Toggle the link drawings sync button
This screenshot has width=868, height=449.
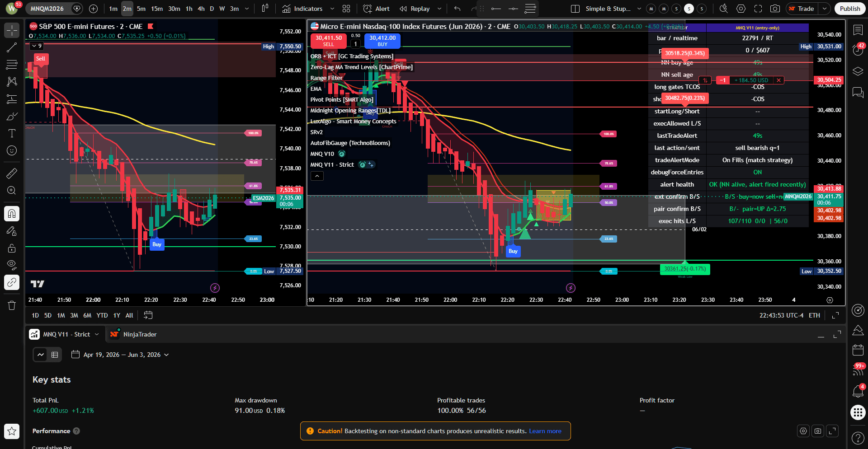click(12, 282)
